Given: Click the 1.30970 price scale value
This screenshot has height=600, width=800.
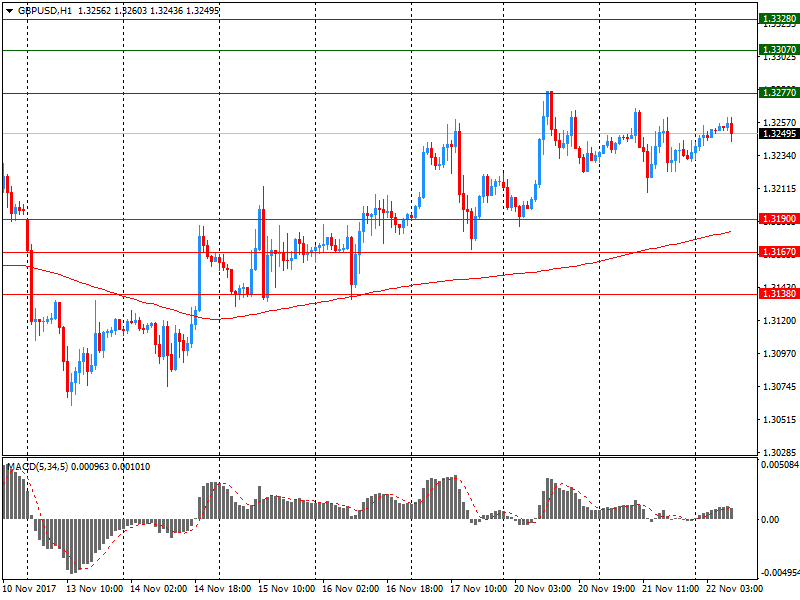Looking at the screenshot, I should tap(780, 354).
